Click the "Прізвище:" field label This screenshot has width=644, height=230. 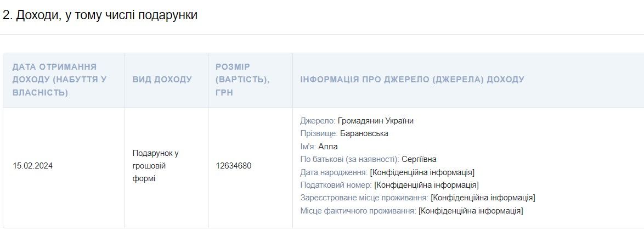click(x=319, y=133)
